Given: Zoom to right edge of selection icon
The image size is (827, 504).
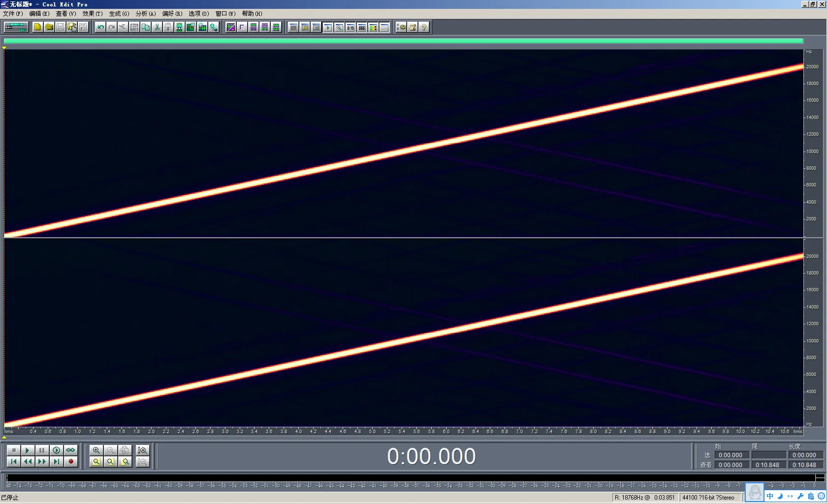Looking at the screenshot, I should [x=125, y=461].
